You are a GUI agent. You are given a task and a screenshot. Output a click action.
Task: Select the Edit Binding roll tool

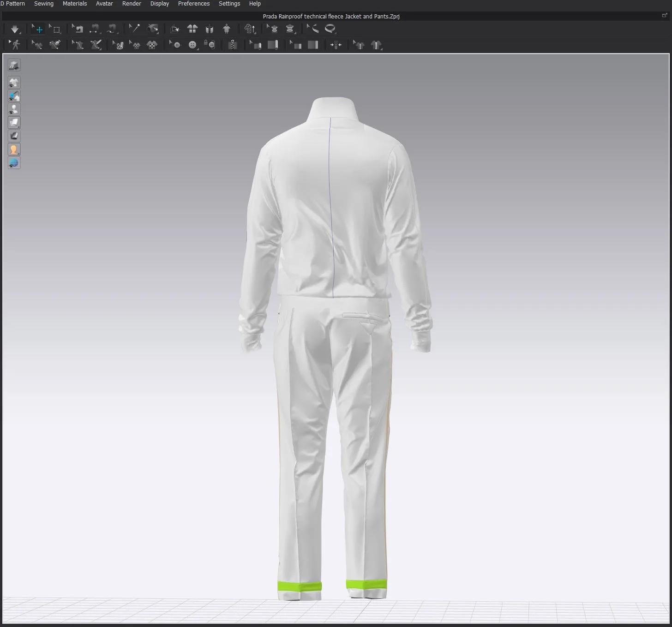point(255,45)
